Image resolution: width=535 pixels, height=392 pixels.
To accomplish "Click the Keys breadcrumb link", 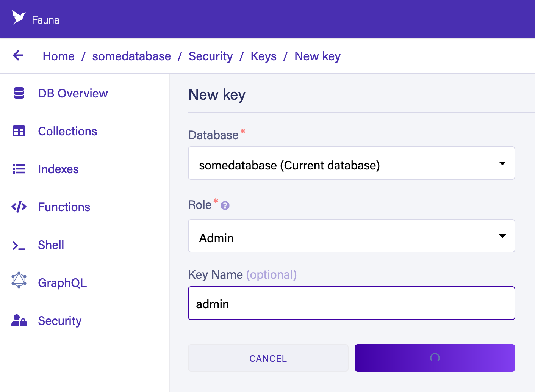I will 264,56.
